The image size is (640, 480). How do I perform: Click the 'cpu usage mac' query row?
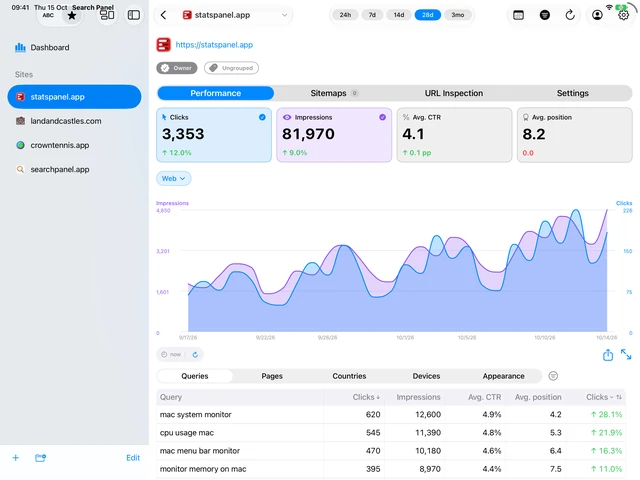click(391, 433)
